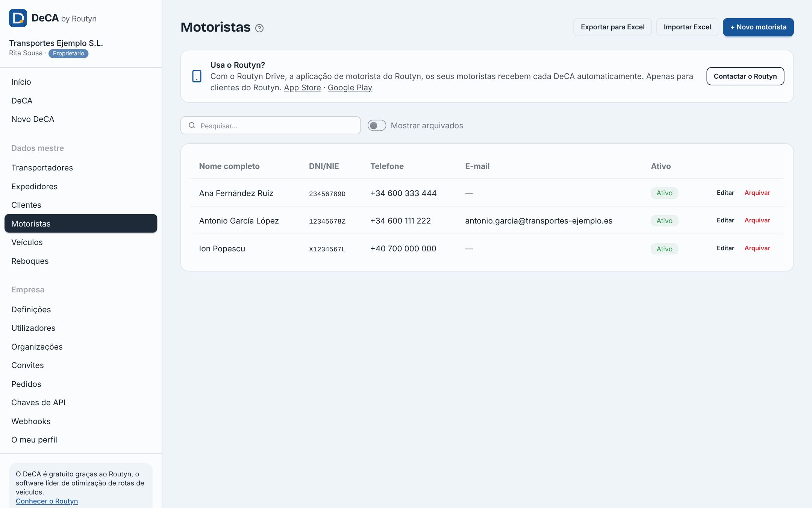Viewport: 812px width, 508px height.
Task: Click the Importar Excel button
Action: 687,27
